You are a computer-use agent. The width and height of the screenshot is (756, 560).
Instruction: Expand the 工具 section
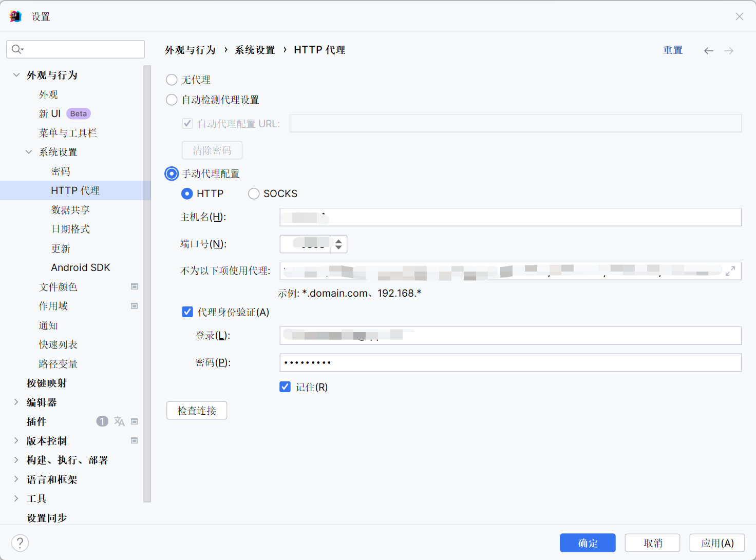[x=16, y=498]
